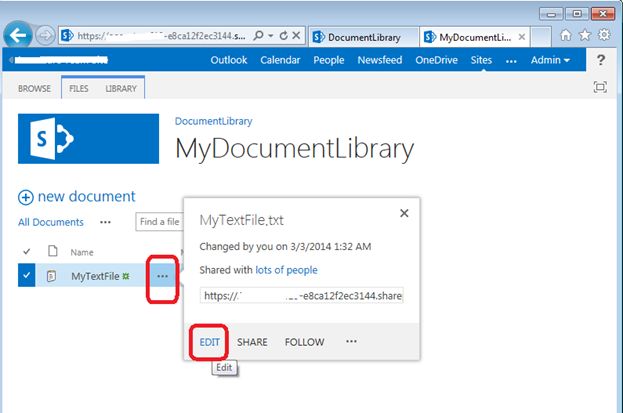Click the SharePoint site logo
Image resolution: width=623 pixels, height=413 pixels.
(x=88, y=139)
